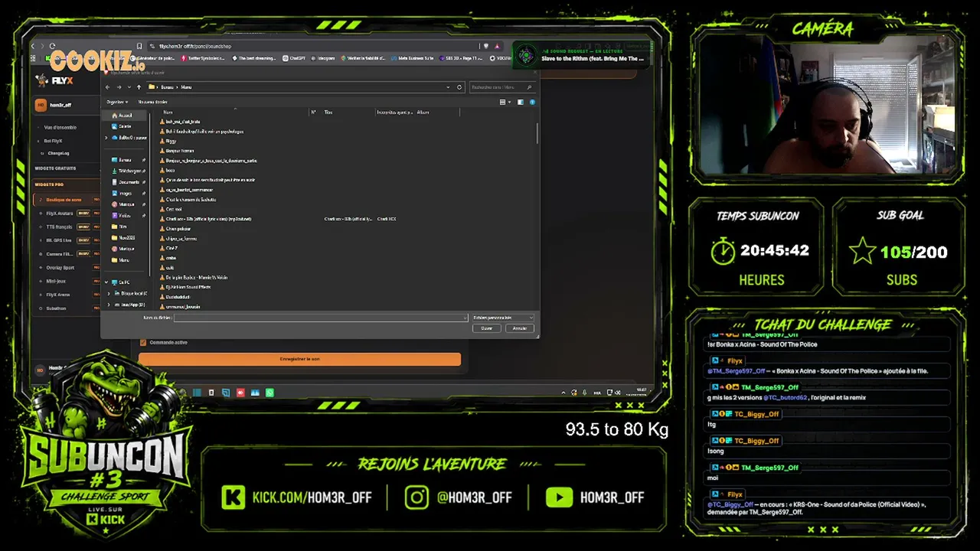Screen dimensions: 980x551
Task: Open Subathon in FlyX sidebar
Action: [57, 308]
